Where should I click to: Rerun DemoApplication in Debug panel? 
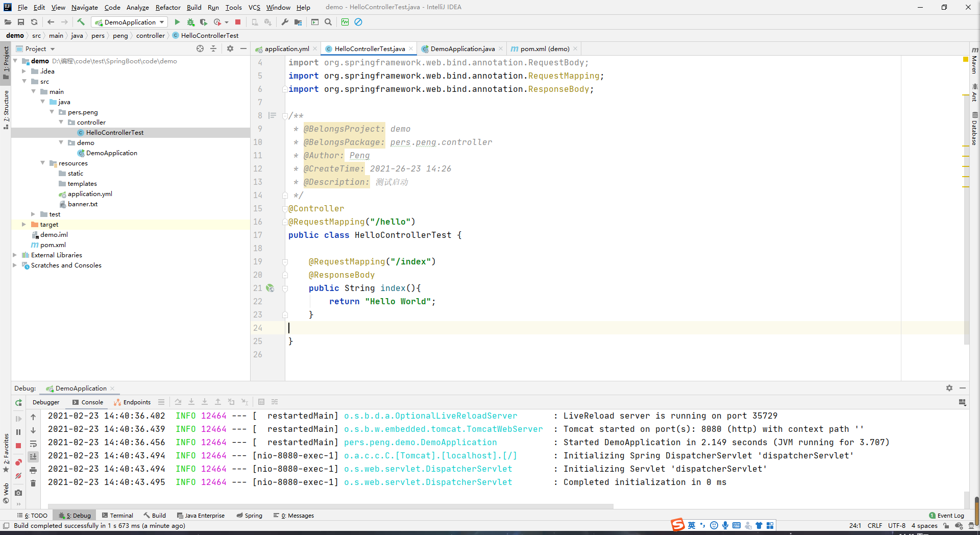(18, 402)
